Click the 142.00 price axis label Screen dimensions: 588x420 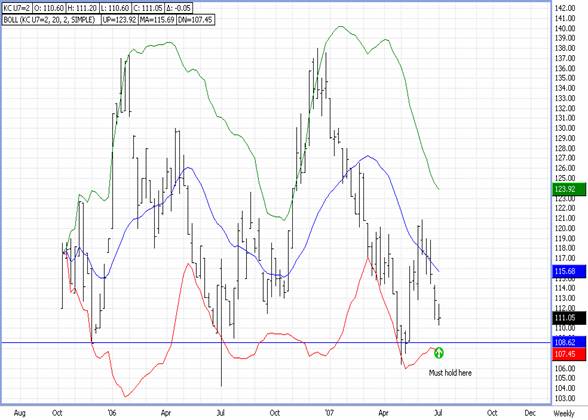(x=566, y=8)
